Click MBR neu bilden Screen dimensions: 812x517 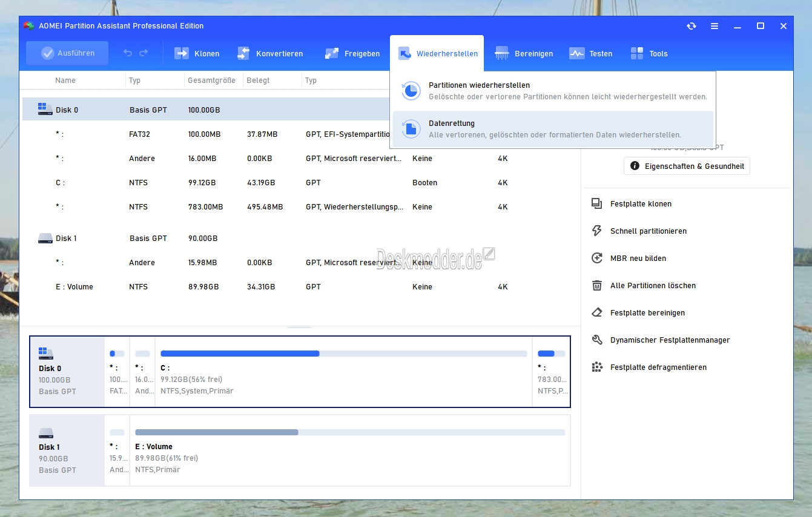[x=638, y=258]
